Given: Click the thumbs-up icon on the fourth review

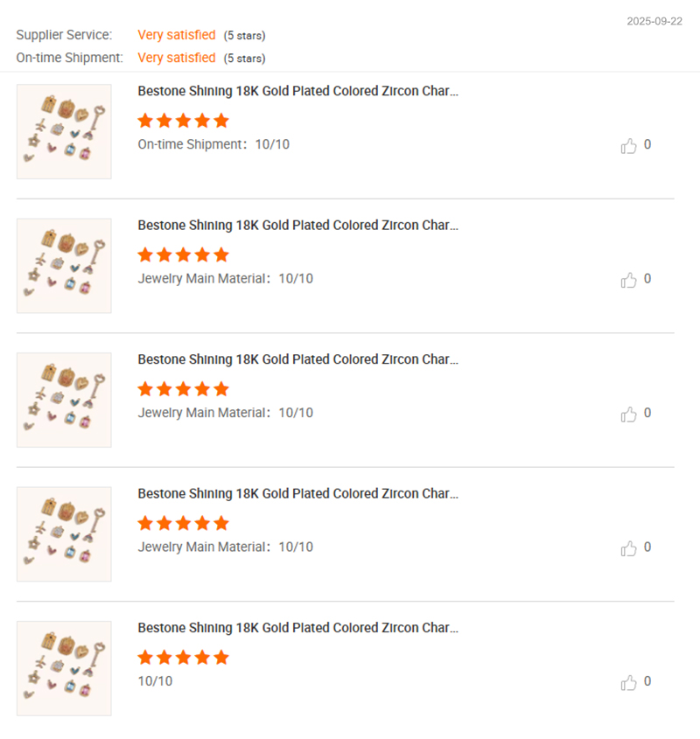Looking at the screenshot, I should 628,547.
